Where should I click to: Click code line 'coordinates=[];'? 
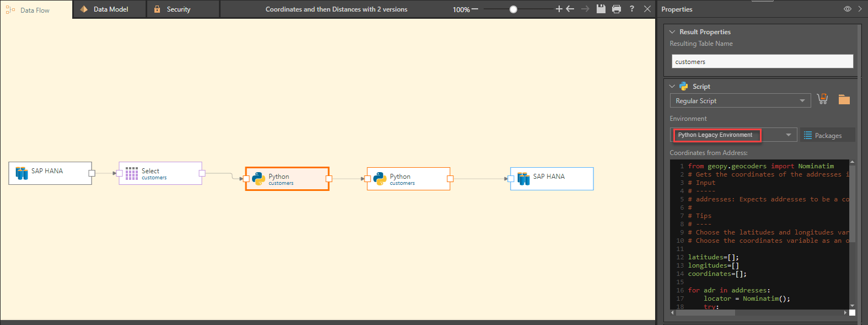point(717,274)
